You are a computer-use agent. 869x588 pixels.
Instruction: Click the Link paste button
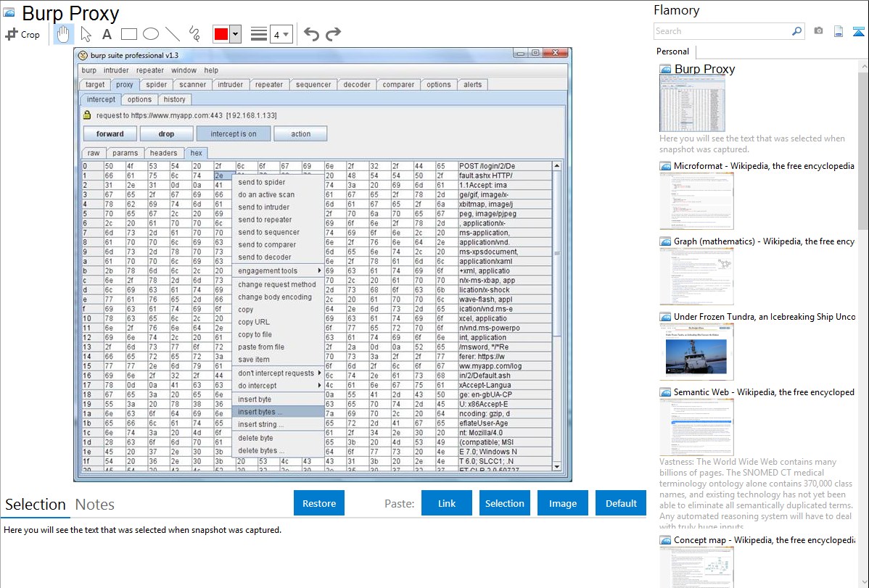pos(447,503)
